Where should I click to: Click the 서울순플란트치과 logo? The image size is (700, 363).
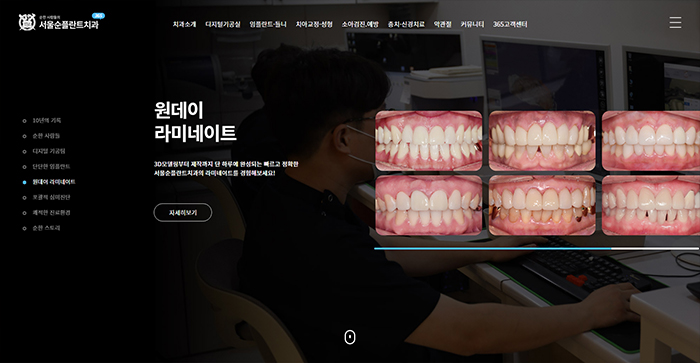(x=58, y=22)
